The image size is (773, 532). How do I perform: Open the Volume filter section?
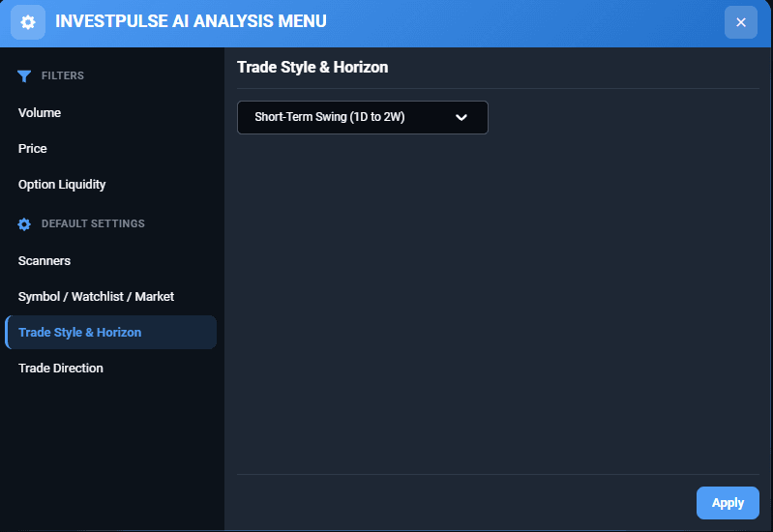coord(110,113)
